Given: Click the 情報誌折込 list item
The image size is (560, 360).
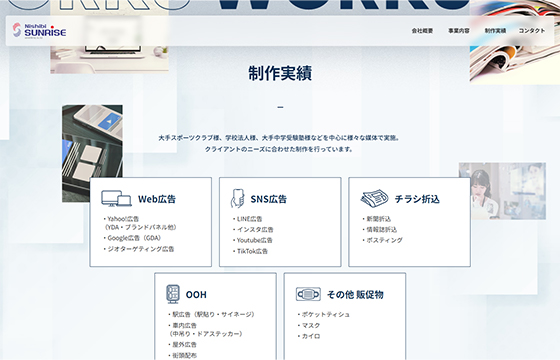Looking at the screenshot, I should tap(380, 230).
